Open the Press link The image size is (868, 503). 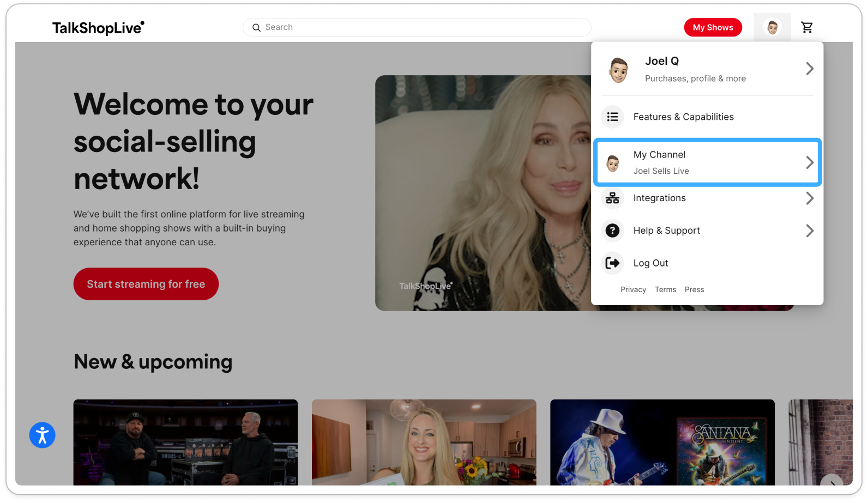[x=694, y=290]
